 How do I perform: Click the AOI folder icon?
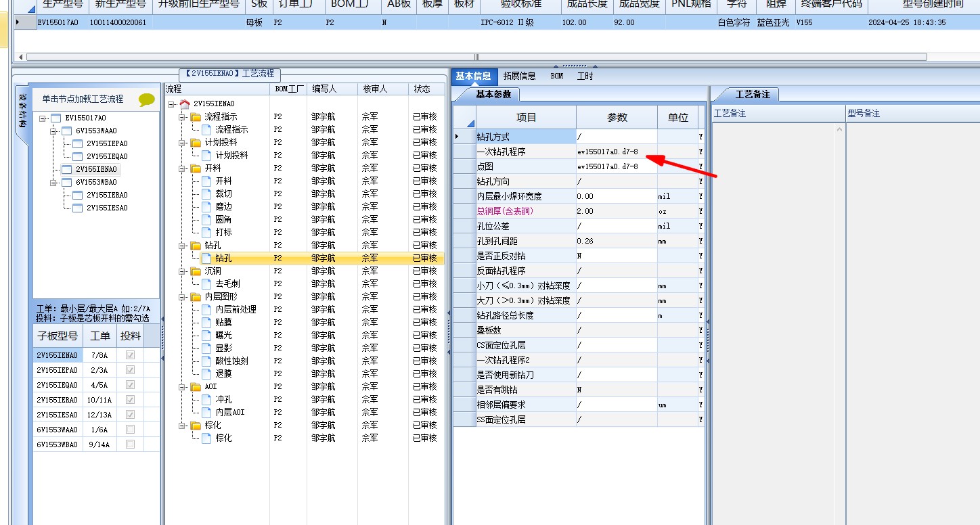196,386
